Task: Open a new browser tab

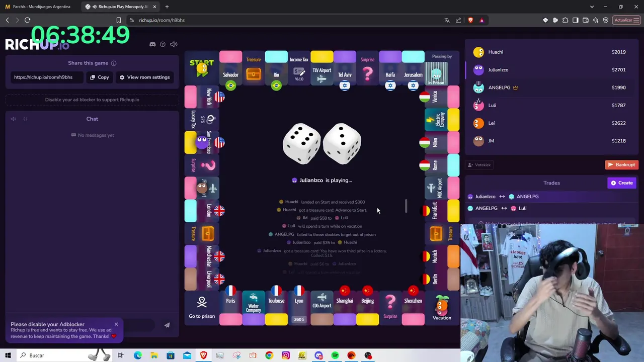Action: click(167, 7)
